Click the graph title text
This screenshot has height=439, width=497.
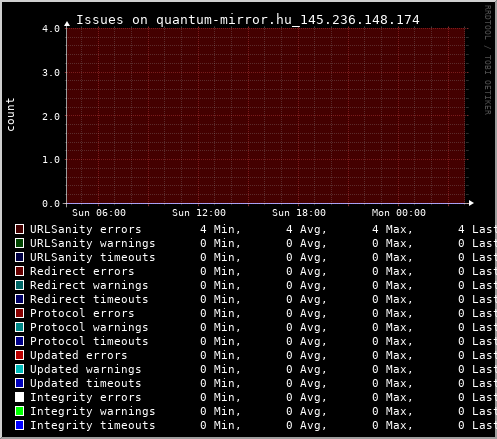pos(248,20)
